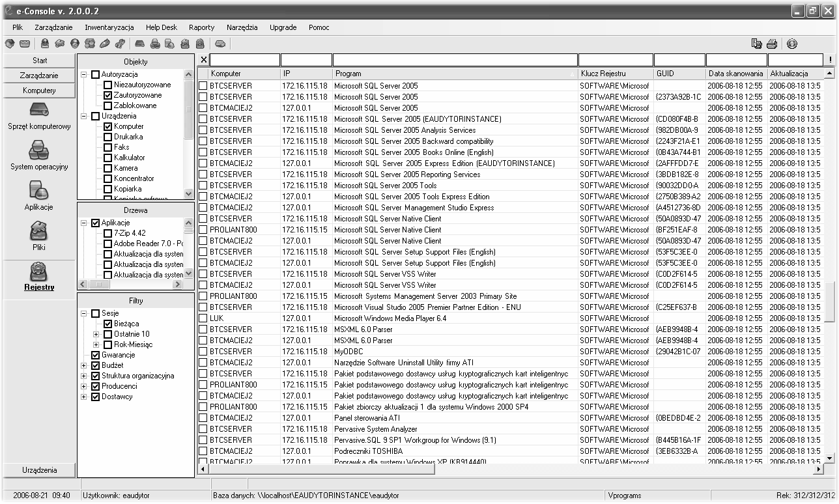Click the basket-shaped toolbar icon
839x504 pixels.
click(24, 44)
